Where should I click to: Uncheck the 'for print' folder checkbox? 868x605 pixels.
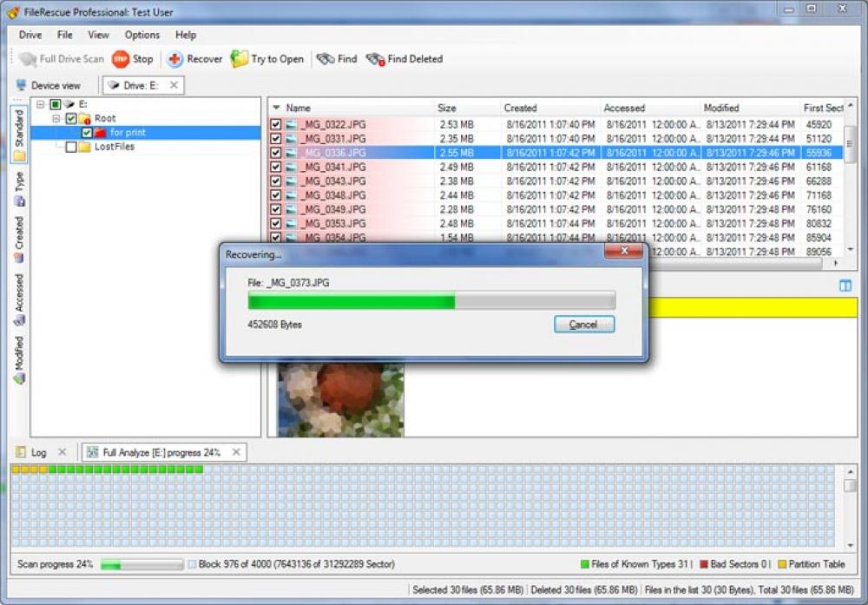pyautogui.click(x=87, y=133)
